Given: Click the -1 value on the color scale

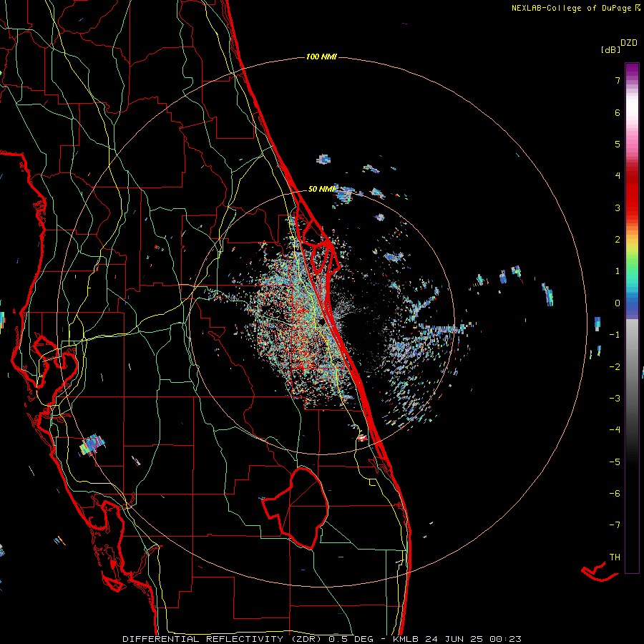Looking at the screenshot, I should 615,335.
